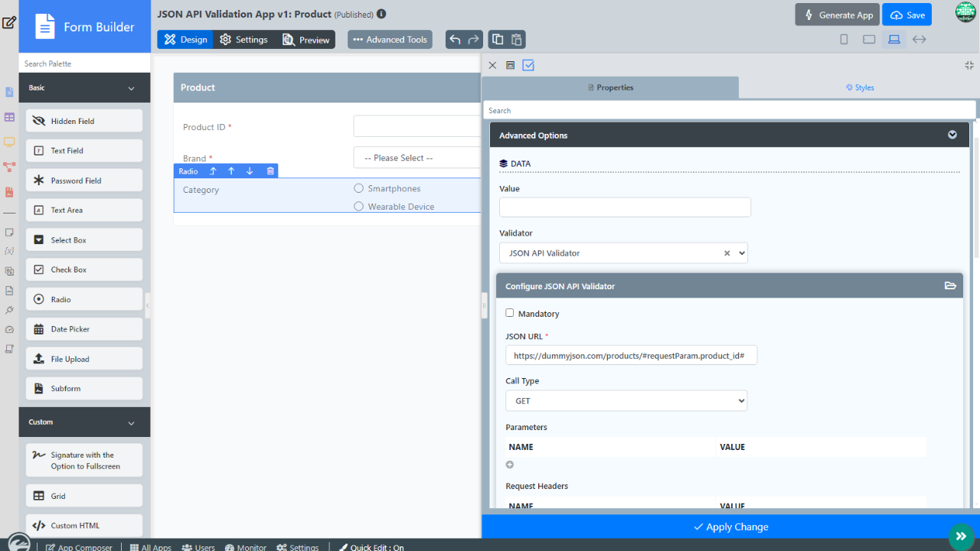The image size is (980, 551).
Task: Click the info icon beside Published
Action: click(381, 14)
